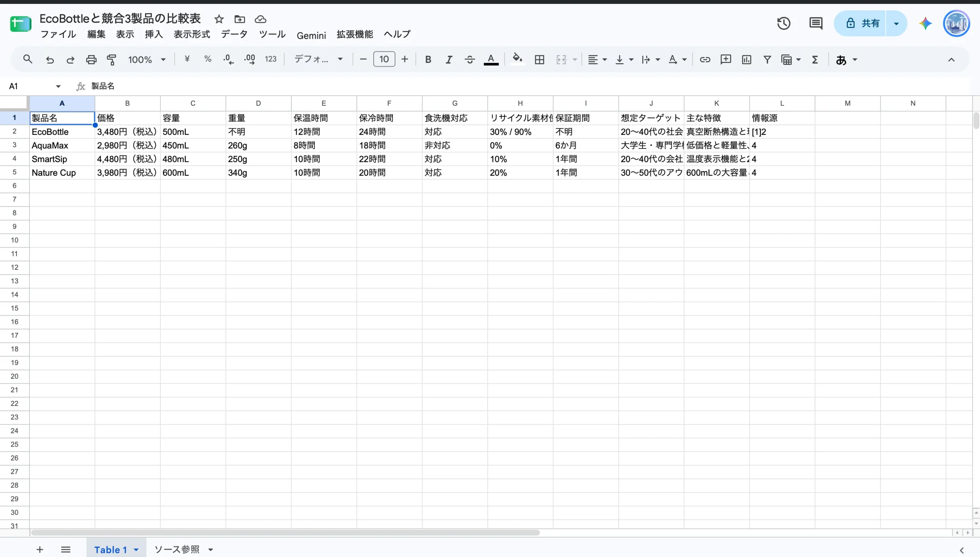The image size is (980, 557).
Task: Open the share options dropdown arrow
Action: point(896,23)
